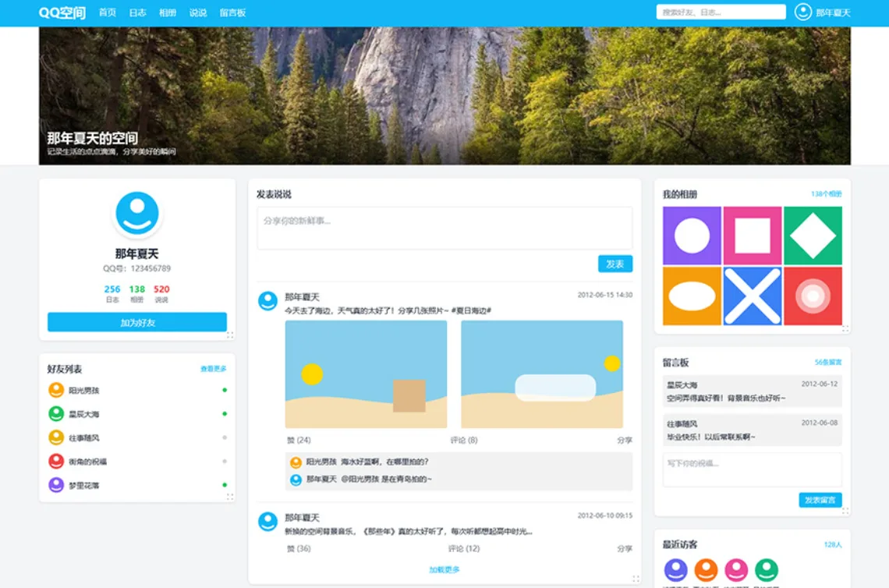Image resolution: width=889 pixels, height=588 pixels.
Task: Click 查看更多 link in friend list
Action: click(x=213, y=369)
